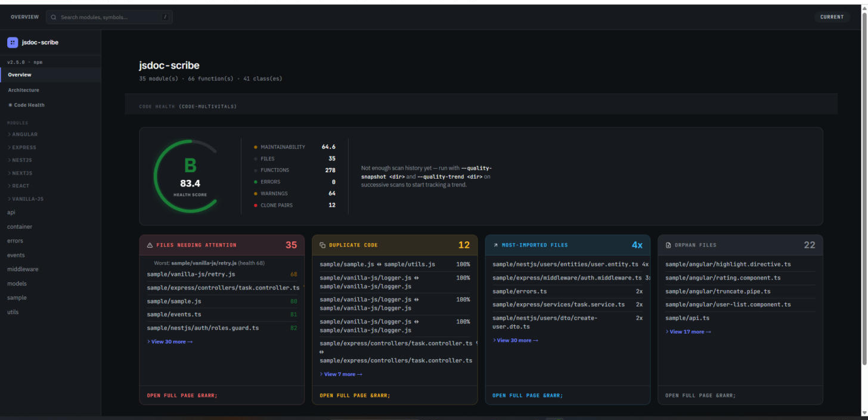Select Overview in the sidebar
Viewport: 868px width, 420px height.
(51, 75)
